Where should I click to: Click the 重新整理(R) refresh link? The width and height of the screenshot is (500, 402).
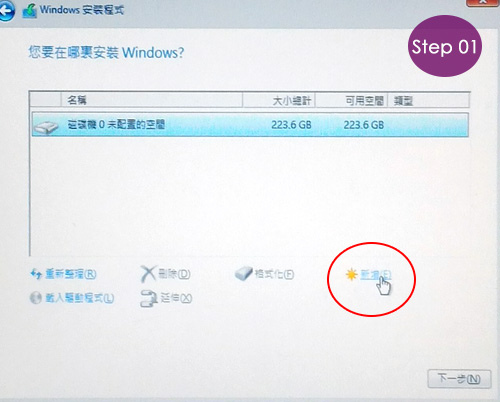click(x=71, y=274)
